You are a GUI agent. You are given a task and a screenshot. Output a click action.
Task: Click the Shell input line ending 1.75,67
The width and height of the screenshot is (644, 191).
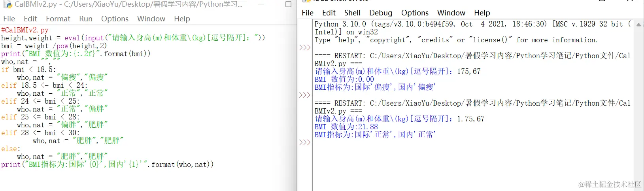[400, 119]
